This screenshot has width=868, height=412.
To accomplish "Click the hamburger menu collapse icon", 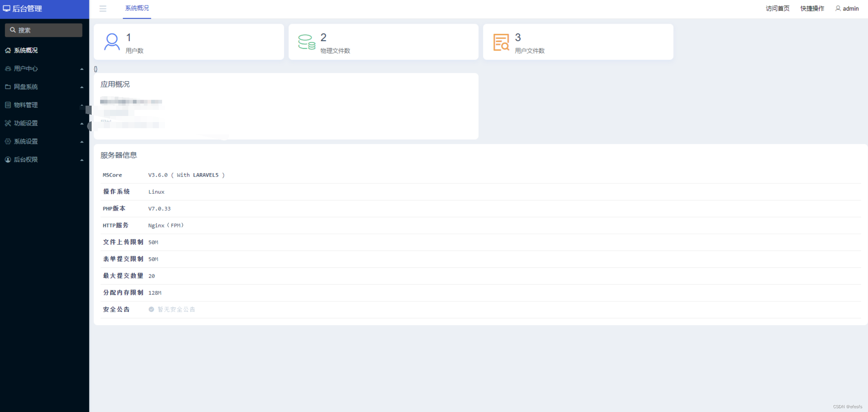I will point(103,8).
